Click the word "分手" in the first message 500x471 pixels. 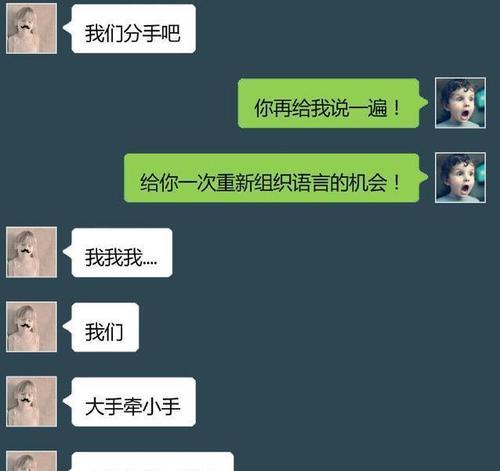pos(142,33)
